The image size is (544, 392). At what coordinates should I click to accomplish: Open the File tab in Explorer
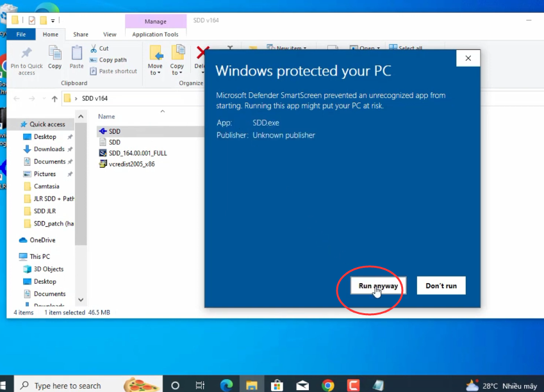pyautogui.click(x=21, y=35)
